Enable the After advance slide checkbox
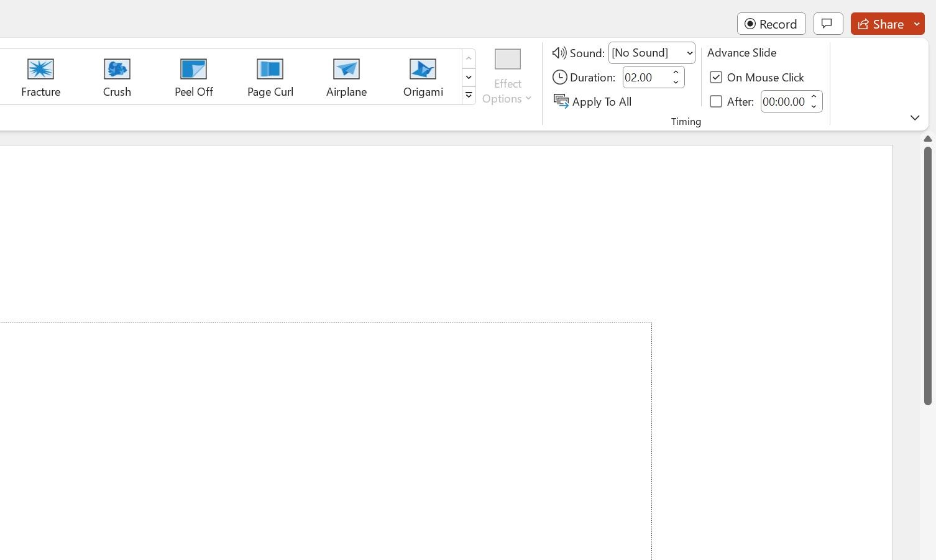 [x=716, y=101]
